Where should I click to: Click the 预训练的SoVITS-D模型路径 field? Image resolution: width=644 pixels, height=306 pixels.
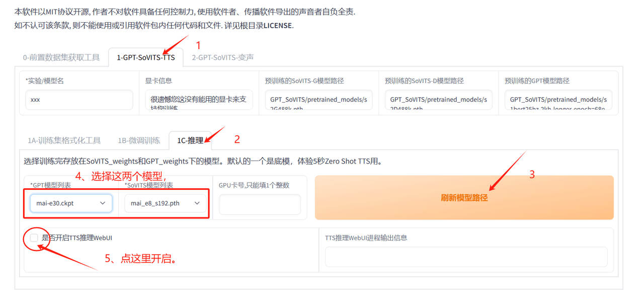point(438,100)
